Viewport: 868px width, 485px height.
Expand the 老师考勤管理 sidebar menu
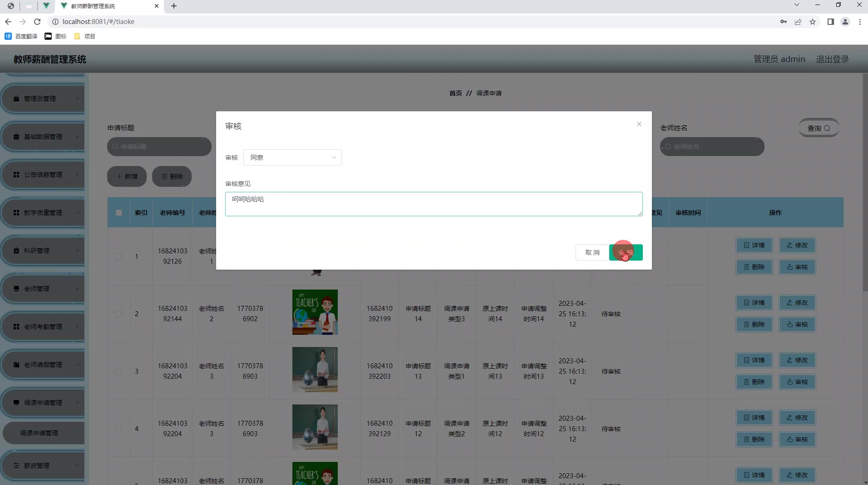(x=43, y=327)
